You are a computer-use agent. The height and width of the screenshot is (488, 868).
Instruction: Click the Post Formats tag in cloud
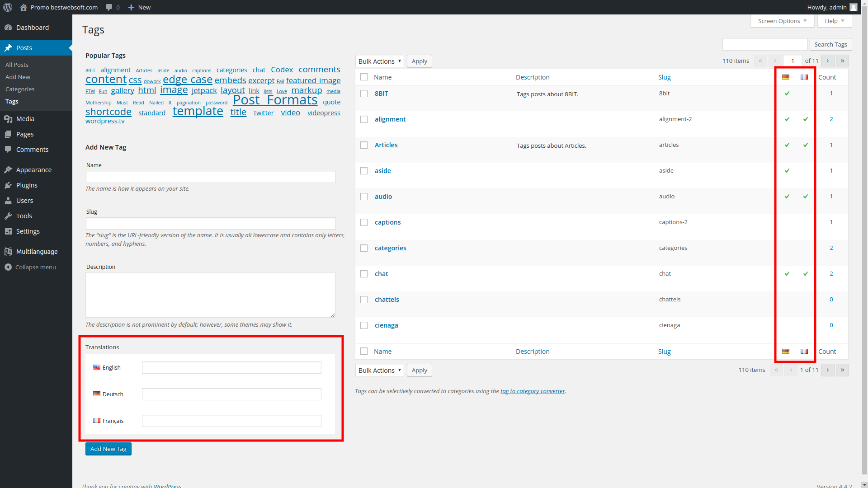tap(275, 100)
